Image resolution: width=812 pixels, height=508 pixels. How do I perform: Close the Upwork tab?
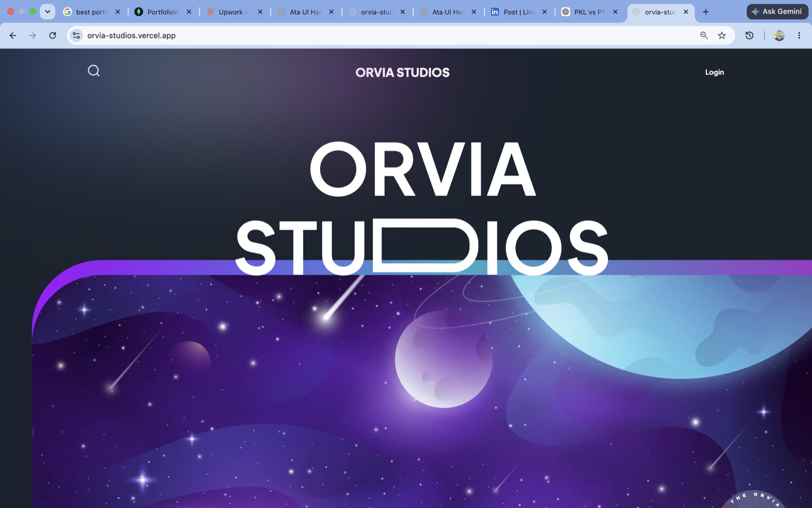pyautogui.click(x=260, y=12)
